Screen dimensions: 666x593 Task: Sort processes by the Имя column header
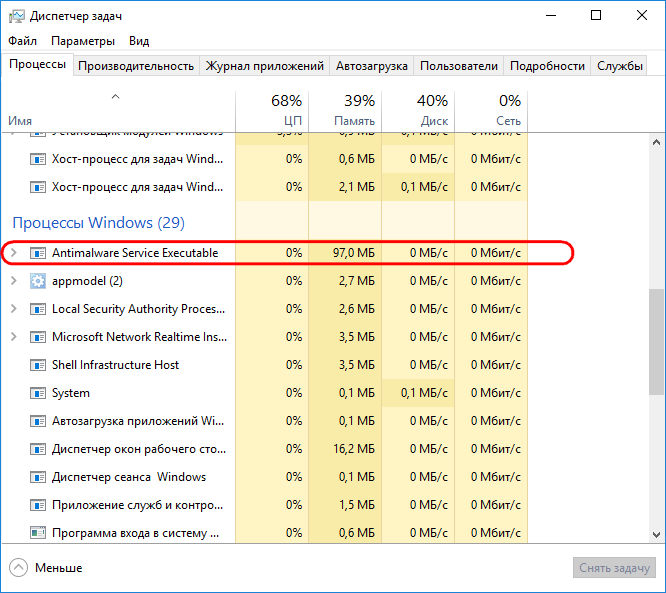click(118, 111)
